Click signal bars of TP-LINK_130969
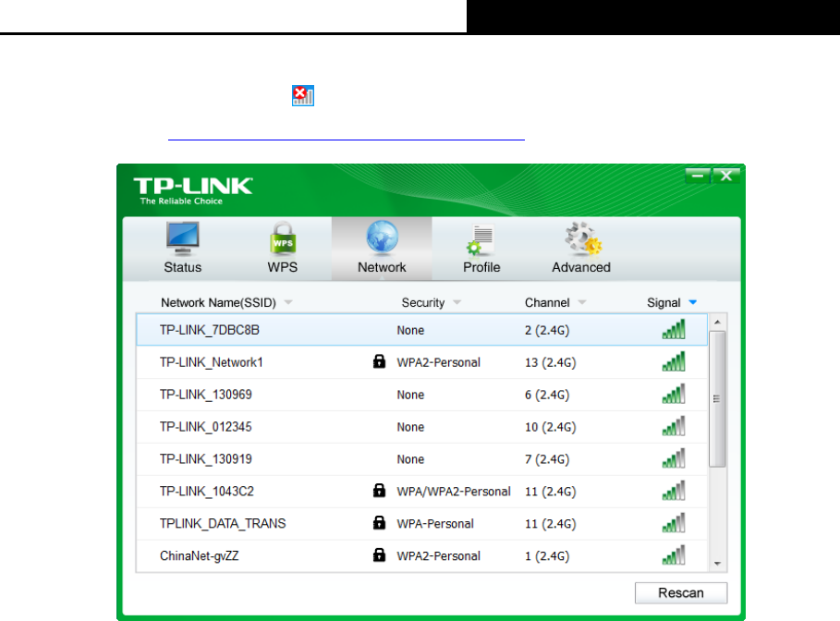This screenshot has height=621, width=840. coord(674,394)
